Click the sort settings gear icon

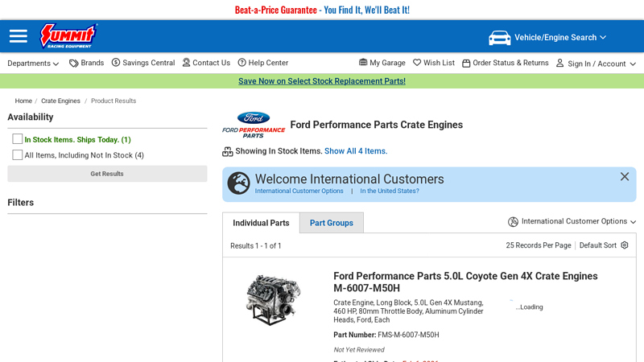coord(625,245)
